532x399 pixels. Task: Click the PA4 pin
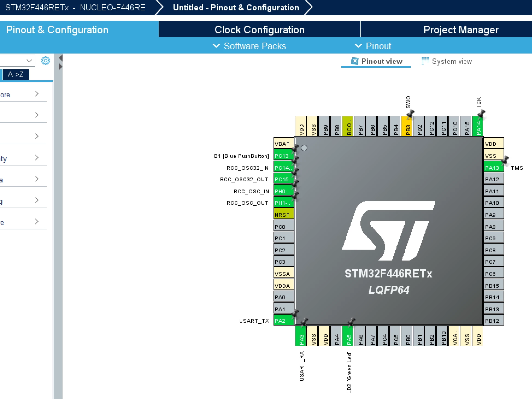point(336,336)
